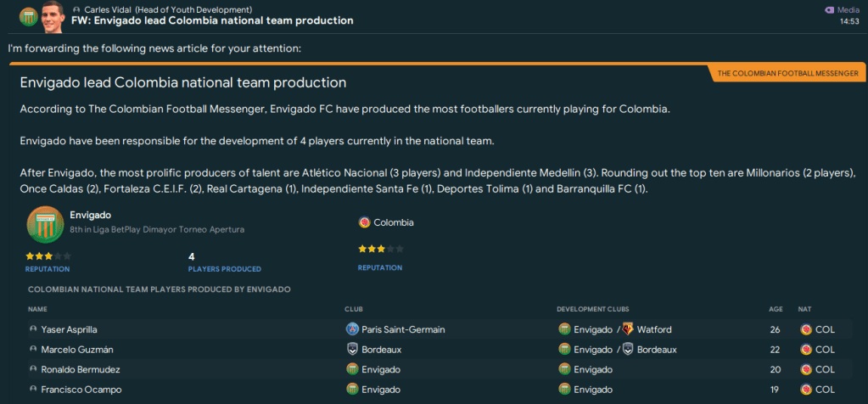Click the Colombia flag badge icon
868x404 pixels.
[365, 222]
